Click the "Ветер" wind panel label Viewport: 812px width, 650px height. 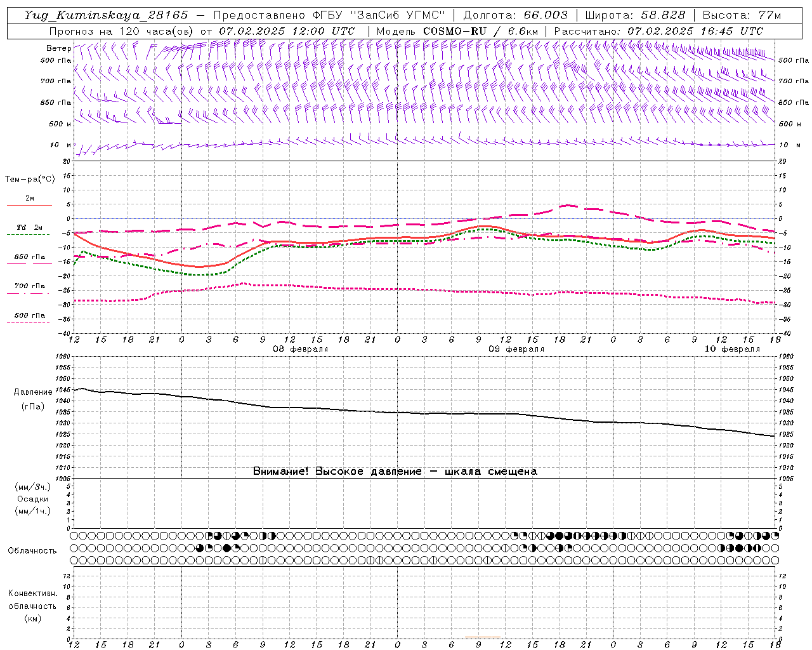[x=58, y=48]
